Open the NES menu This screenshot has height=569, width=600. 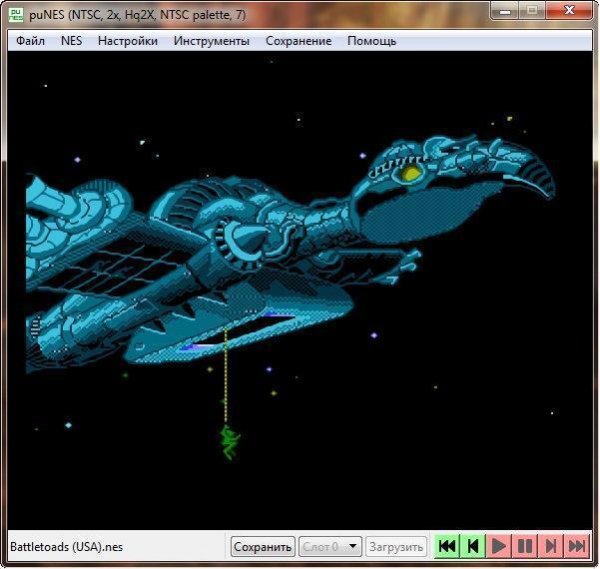click(71, 41)
